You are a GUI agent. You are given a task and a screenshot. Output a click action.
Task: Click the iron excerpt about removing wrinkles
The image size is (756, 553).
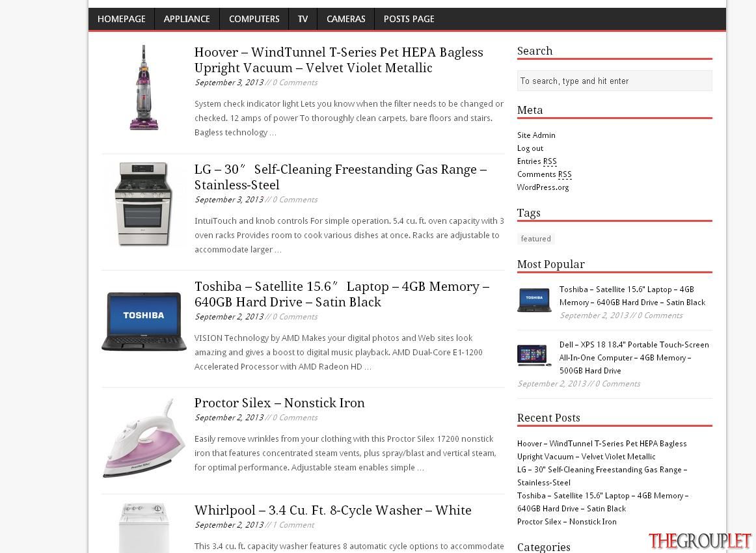pos(345,453)
